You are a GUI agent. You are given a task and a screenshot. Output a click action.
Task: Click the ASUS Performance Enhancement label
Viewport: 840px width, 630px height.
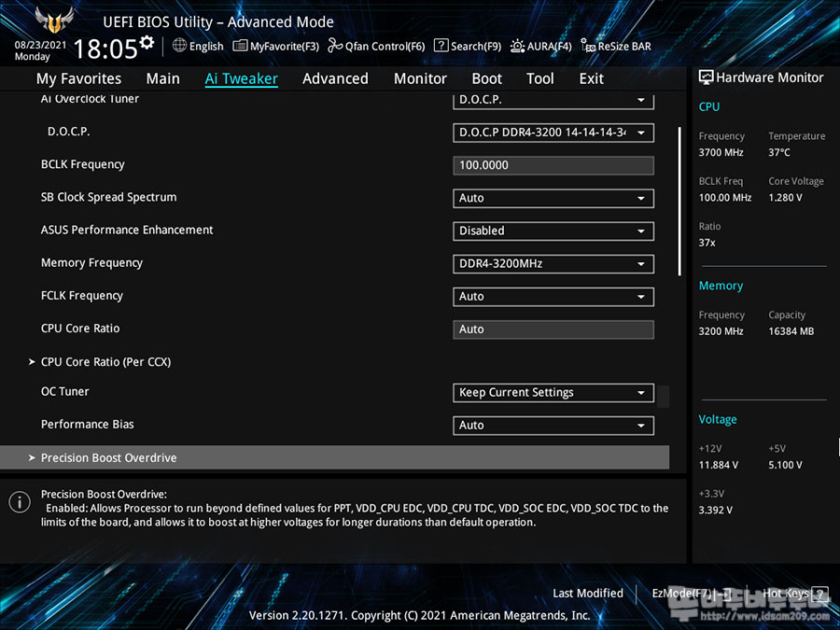click(127, 230)
